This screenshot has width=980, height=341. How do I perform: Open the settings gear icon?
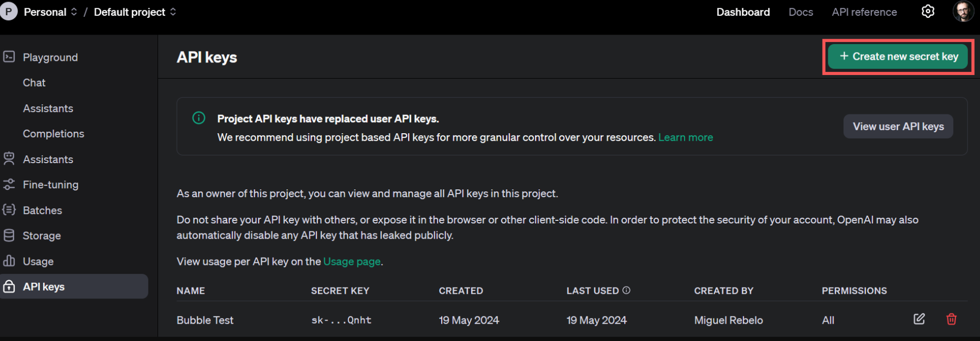click(x=928, y=12)
